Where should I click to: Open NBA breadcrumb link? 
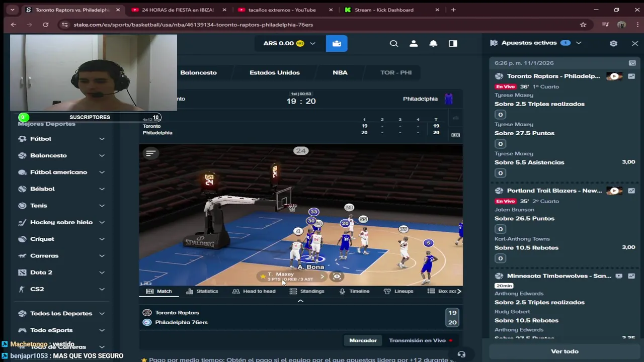(340, 72)
